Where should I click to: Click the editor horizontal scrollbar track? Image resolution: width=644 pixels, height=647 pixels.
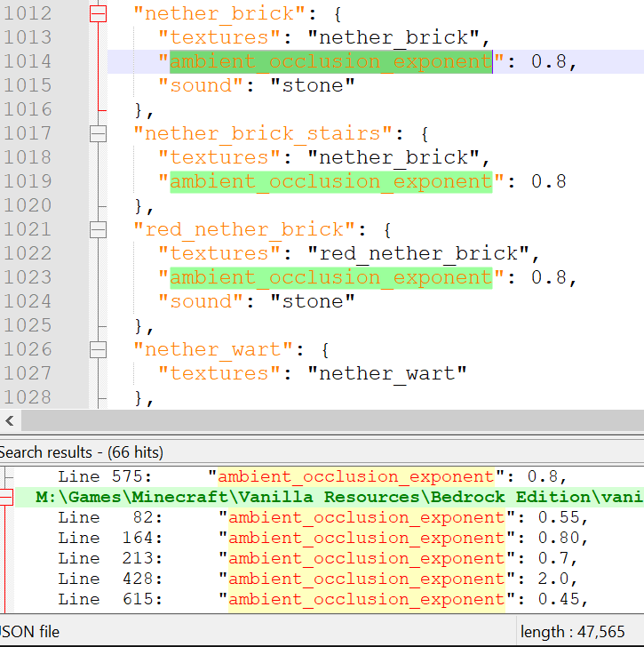[332, 421]
